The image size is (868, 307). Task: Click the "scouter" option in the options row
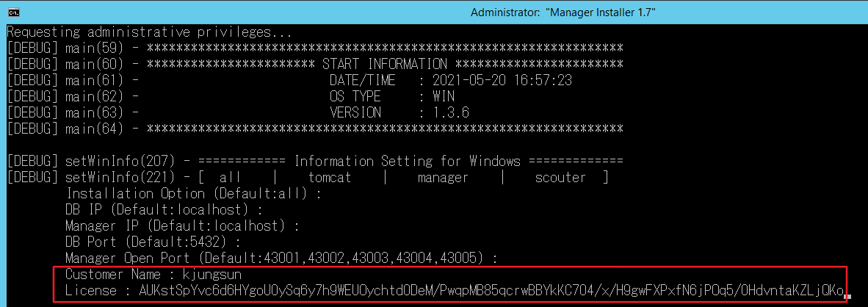pyautogui.click(x=560, y=178)
